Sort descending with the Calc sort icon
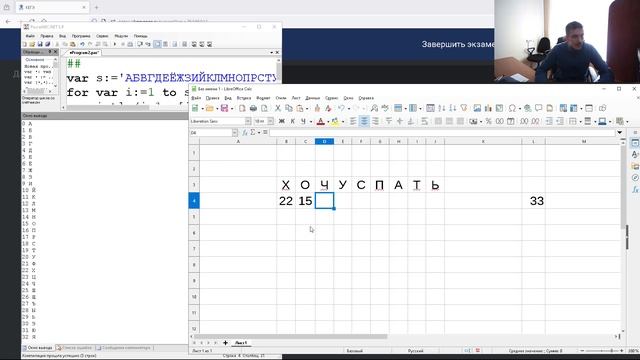This screenshot has width=640, height=360. click(x=453, y=108)
